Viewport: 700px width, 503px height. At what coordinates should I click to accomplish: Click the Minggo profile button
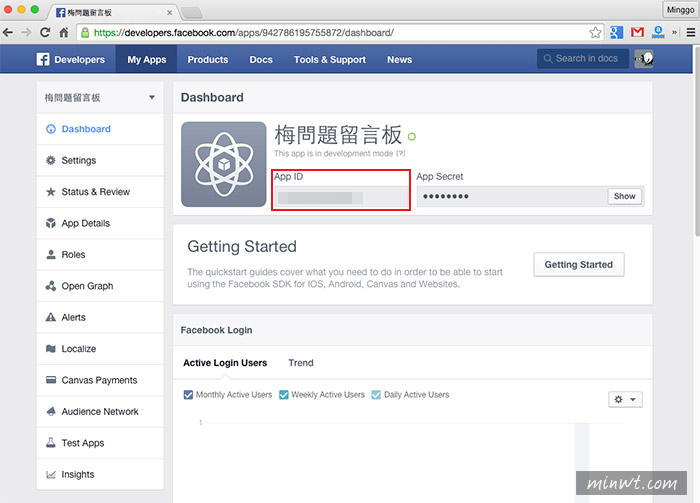coord(680,9)
